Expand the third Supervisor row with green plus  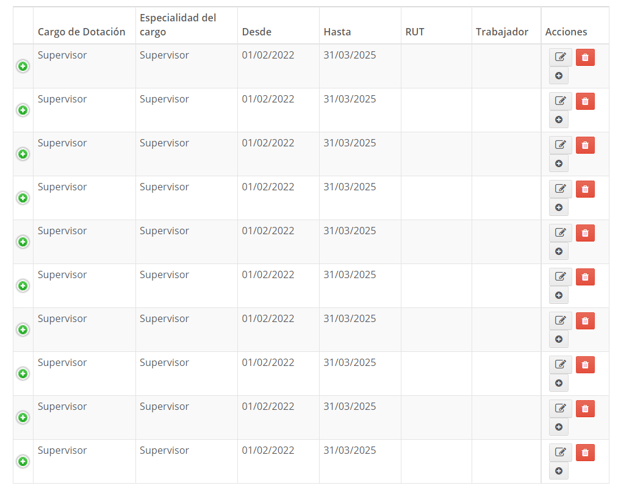click(23, 154)
